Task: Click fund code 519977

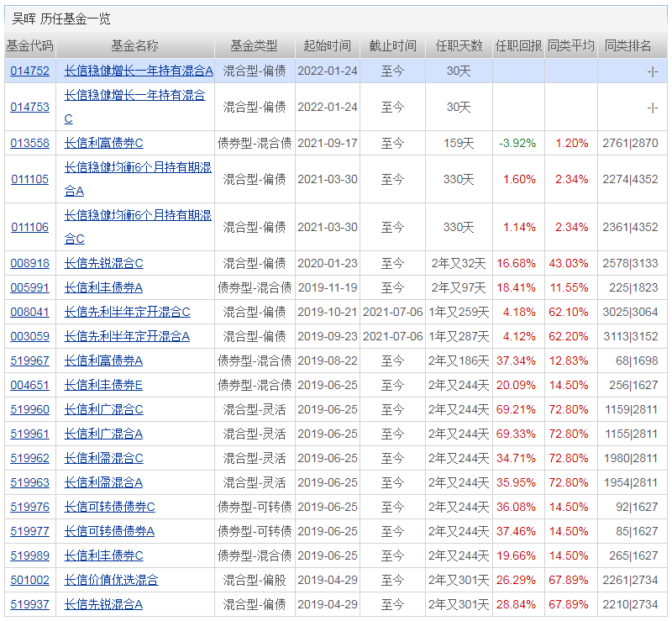Action: (29, 531)
